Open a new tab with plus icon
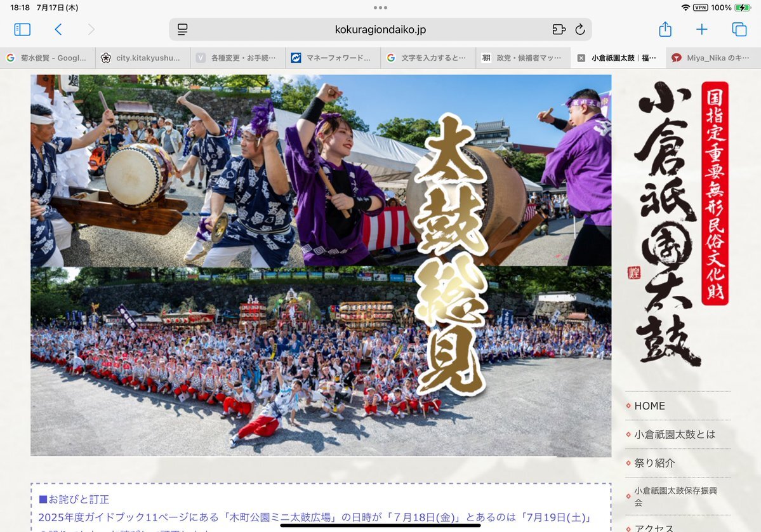This screenshot has width=761, height=532. click(x=702, y=30)
